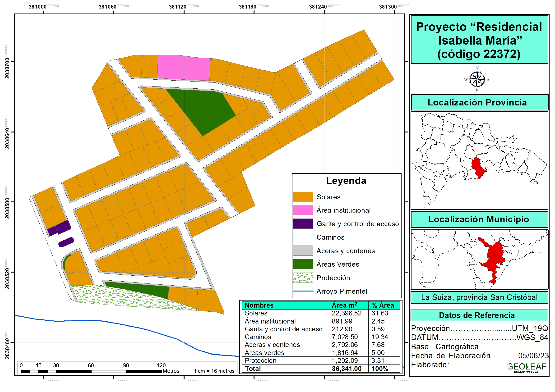Click the Leyenda heading
Viewport: 555px width, 392px height.
(346, 181)
